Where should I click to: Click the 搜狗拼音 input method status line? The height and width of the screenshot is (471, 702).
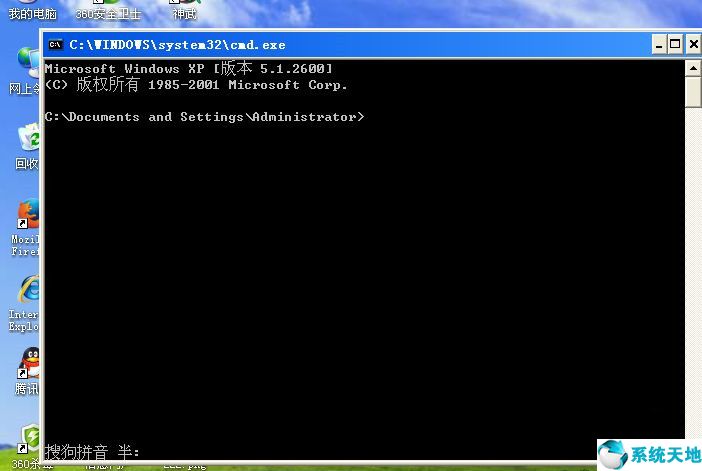(x=92, y=452)
